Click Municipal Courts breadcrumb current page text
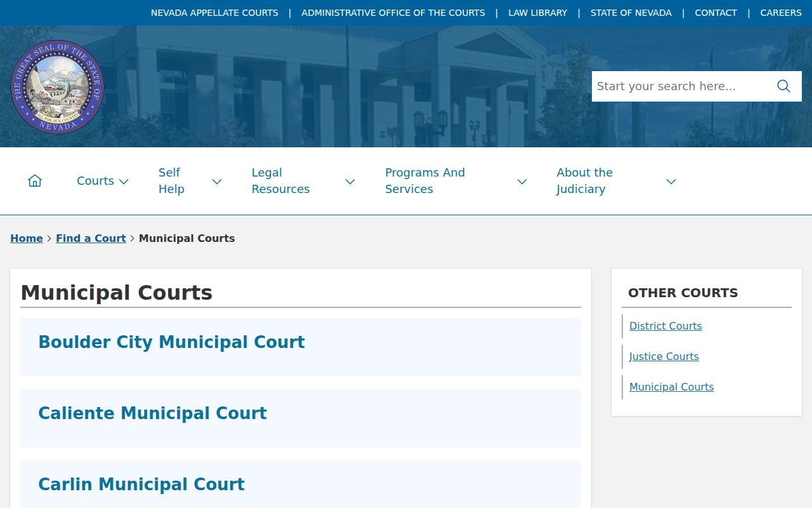The height and width of the screenshot is (508, 812). 187,238
